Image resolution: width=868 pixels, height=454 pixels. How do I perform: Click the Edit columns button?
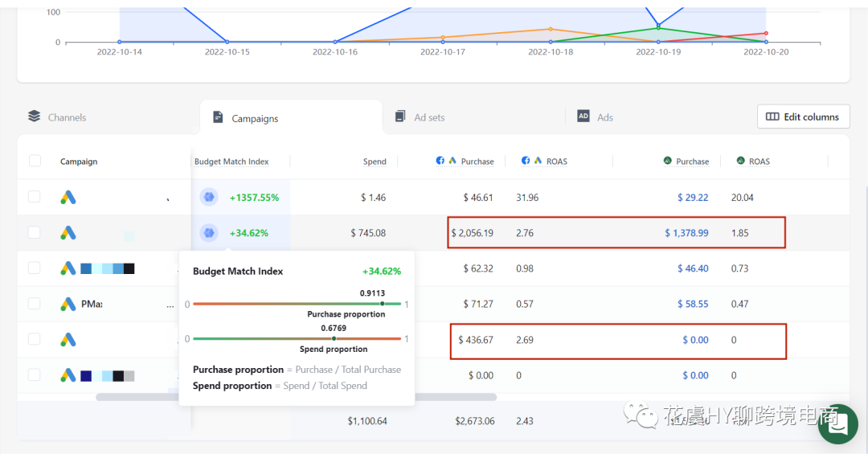[803, 117]
